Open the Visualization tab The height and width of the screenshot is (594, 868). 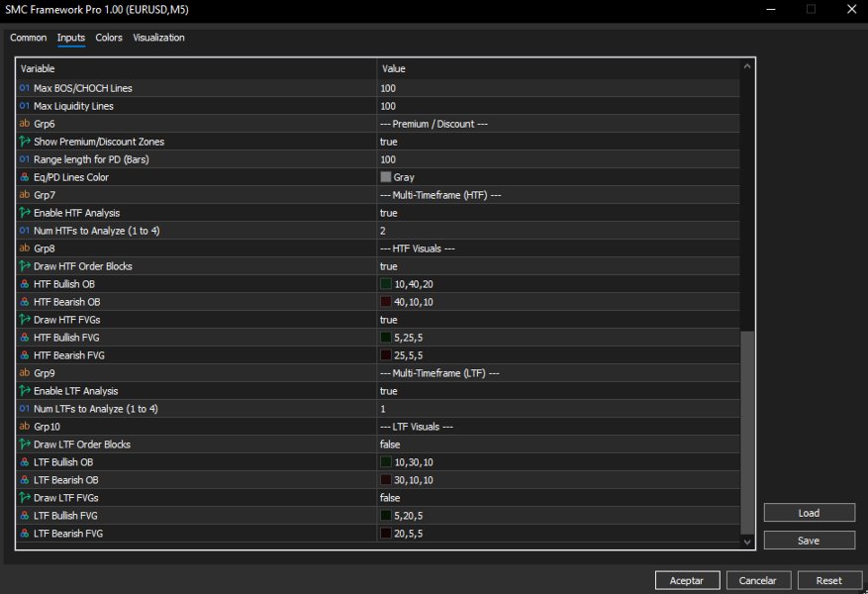coord(159,38)
